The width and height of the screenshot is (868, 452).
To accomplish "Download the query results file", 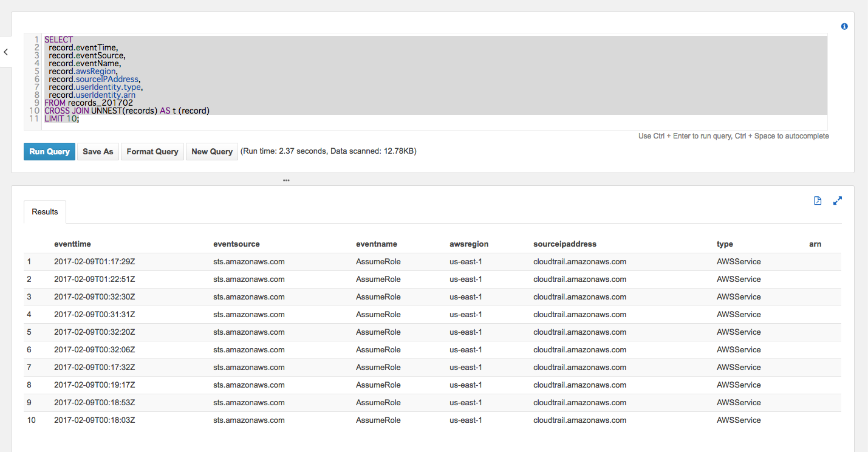I will (x=817, y=200).
